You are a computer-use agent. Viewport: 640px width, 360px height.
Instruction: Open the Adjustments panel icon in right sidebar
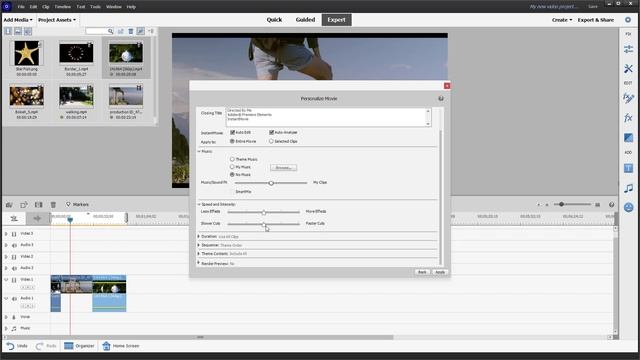[x=628, y=49]
